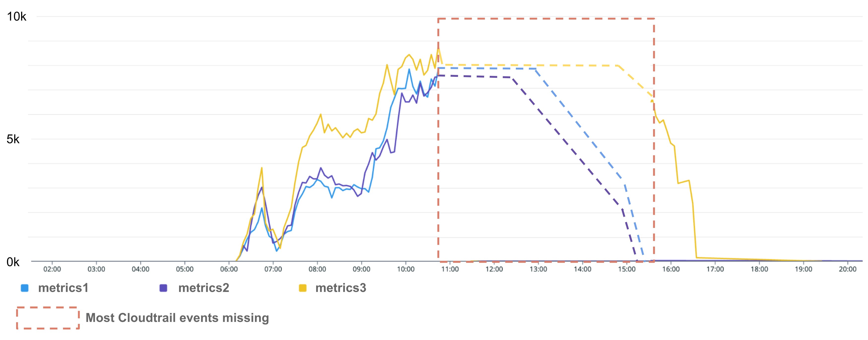Image resolution: width=868 pixels, height=340 pixels.
Task: Click the dashed orange legend box icon
Action: [x=48, y=318]
